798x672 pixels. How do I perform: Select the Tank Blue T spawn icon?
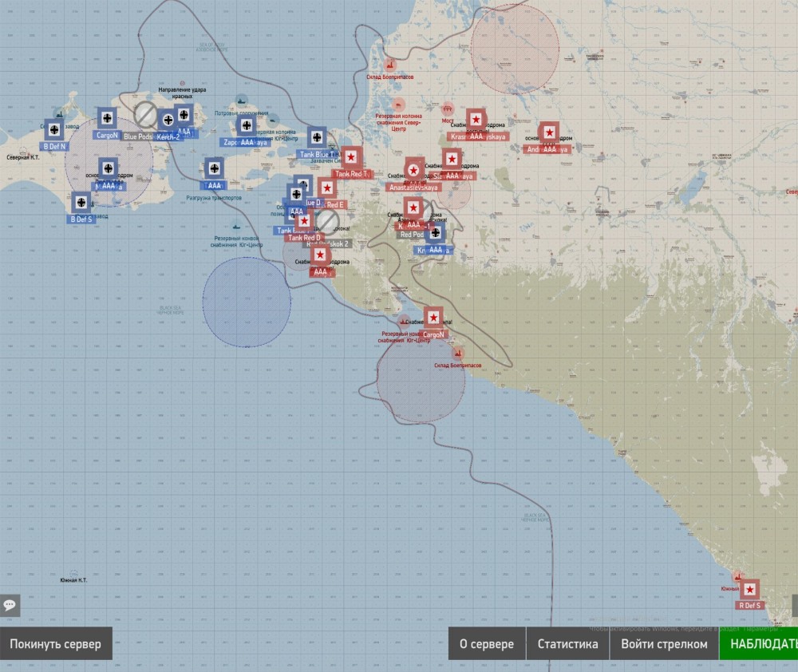317,137
